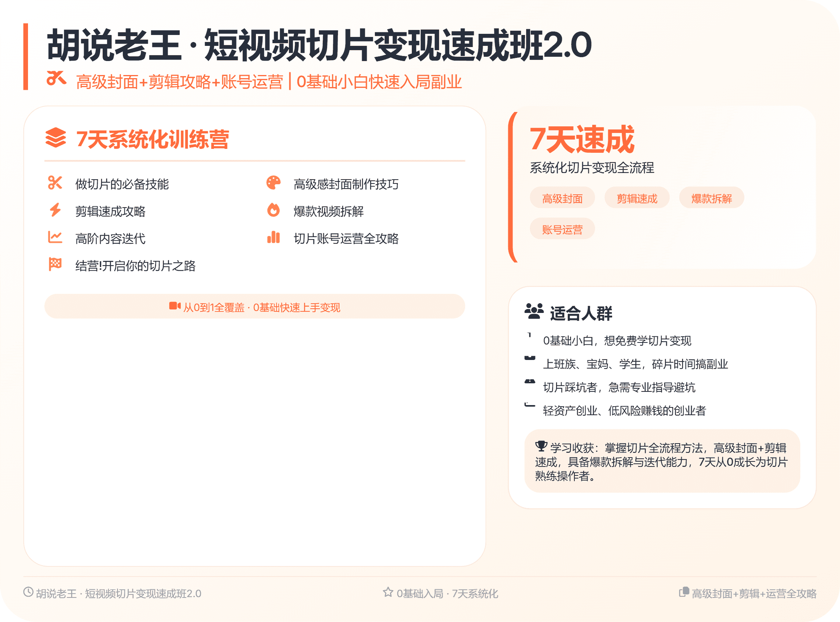The width and height of the screenshot is (840, 622).
Task: Click the video camera icon in banner
Action: pyautogui.click(x=175, y=306)
